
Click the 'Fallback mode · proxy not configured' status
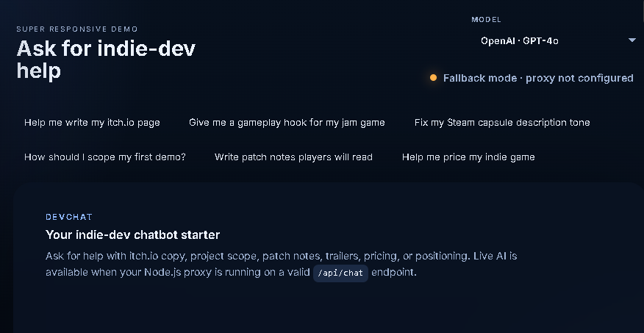click(537, 78)
